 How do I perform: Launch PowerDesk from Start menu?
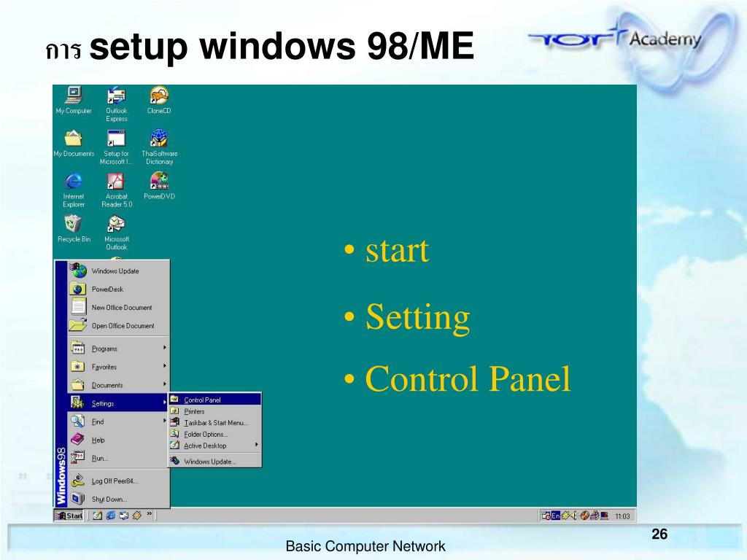119,289
